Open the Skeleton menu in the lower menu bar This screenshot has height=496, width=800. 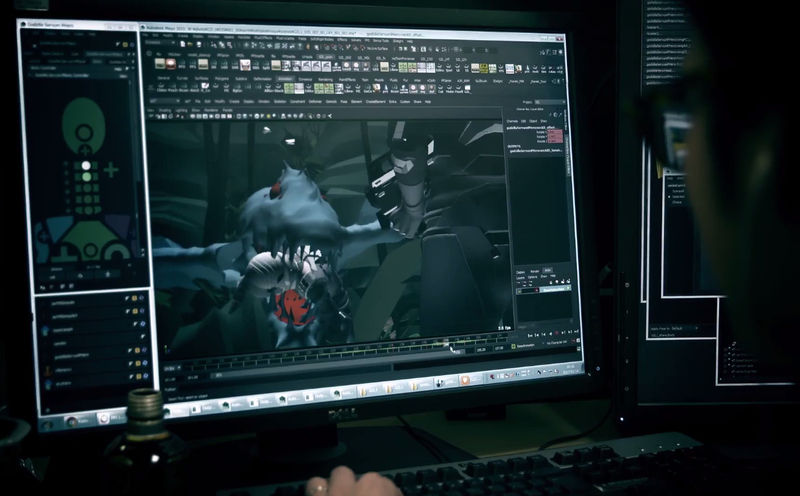click(x=280, y=101)
